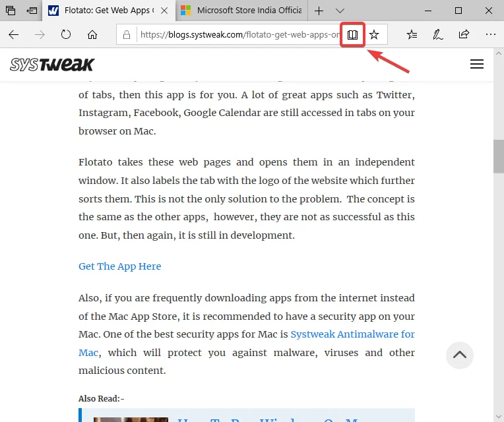Go back to the previous page

coord(13,35)
